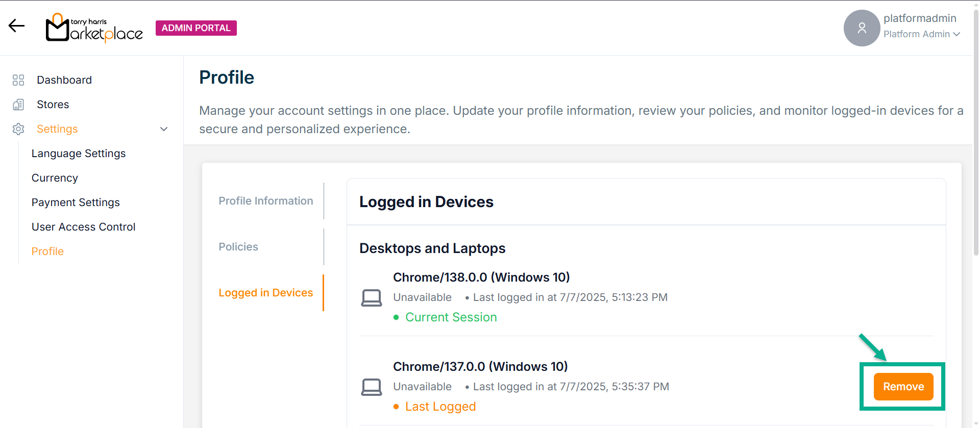Select the Logged in Devices tab
Image resolution: width=980 pixels, height=428 pixels.
pyautogui.click(x=265, y=293)
